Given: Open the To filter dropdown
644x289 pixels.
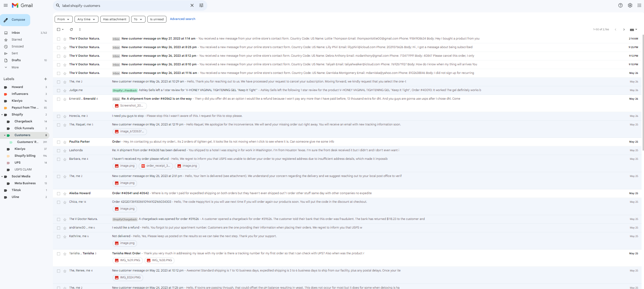Looking at the screenshot, I should (x=138, y=19).
